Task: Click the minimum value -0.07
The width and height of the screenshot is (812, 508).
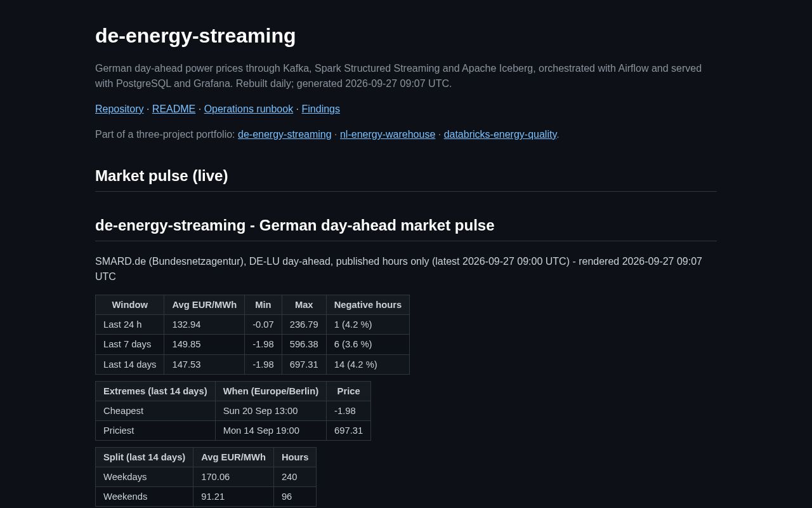Action: click(263, 324)
